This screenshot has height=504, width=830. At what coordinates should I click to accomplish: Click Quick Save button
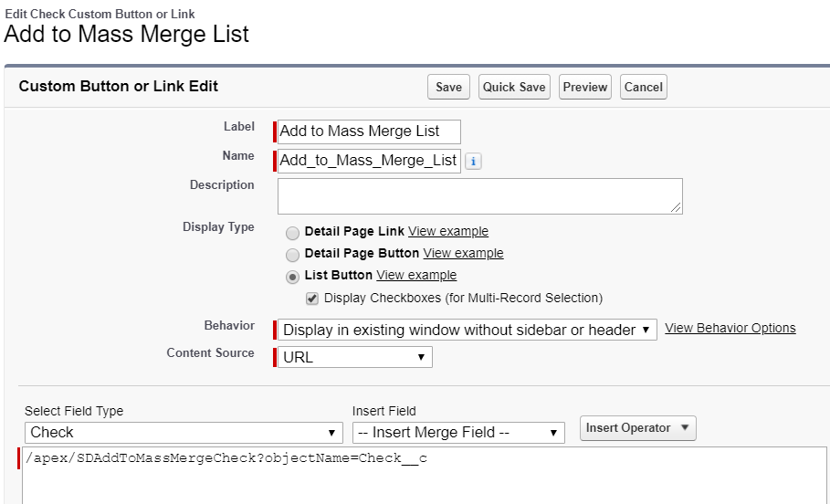point(514,87)
